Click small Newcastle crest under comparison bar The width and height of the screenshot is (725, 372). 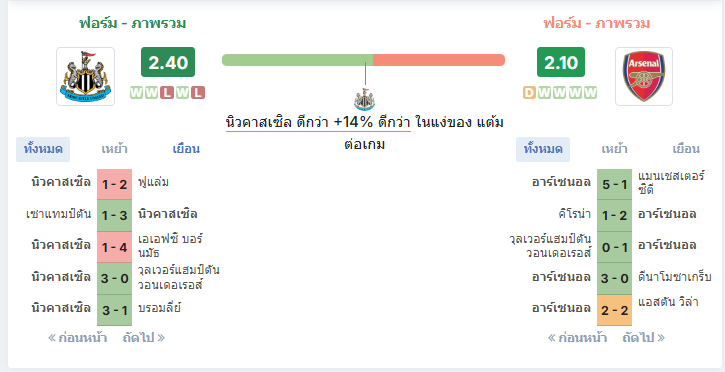click(x=364, y=99)
